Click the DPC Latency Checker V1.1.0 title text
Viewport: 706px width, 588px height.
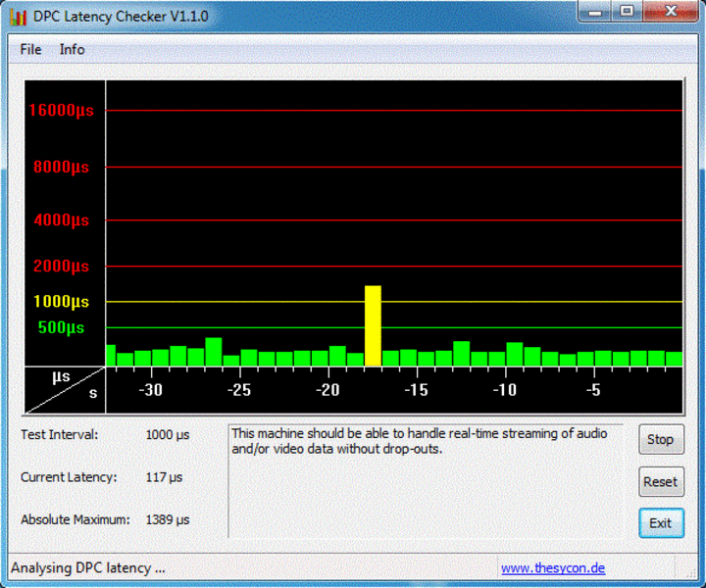point(121,17)
